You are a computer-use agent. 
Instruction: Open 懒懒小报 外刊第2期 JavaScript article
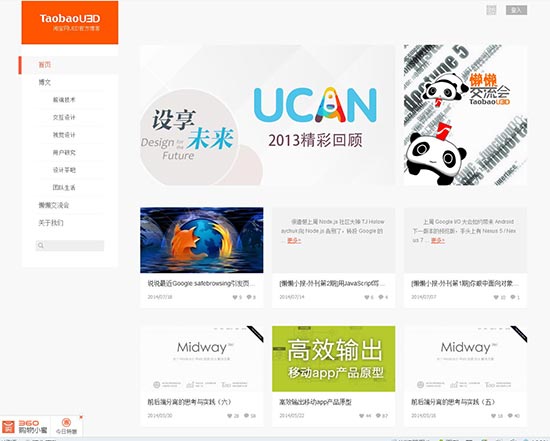[332, 283]
